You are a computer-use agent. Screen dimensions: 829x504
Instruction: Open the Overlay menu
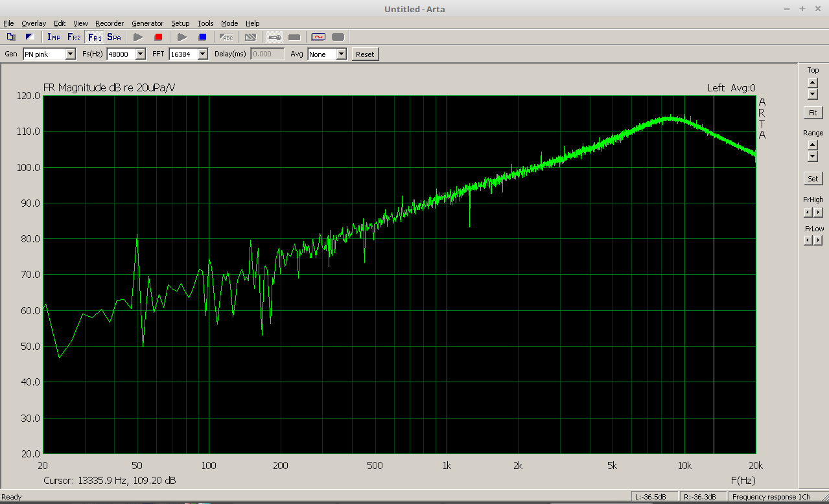pos(34,23)
